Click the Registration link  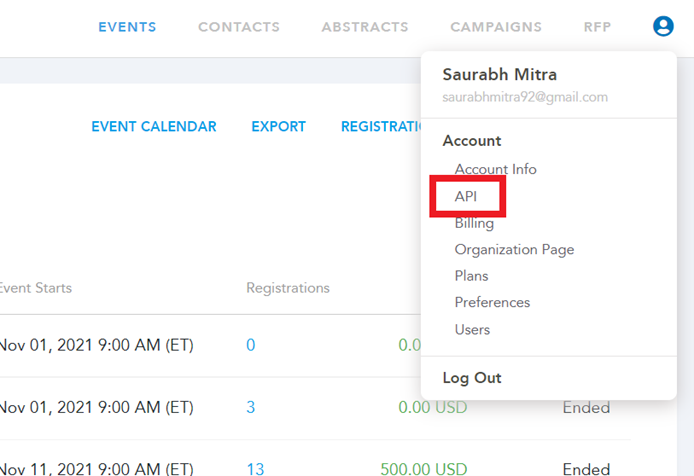(x=382, y=127)
